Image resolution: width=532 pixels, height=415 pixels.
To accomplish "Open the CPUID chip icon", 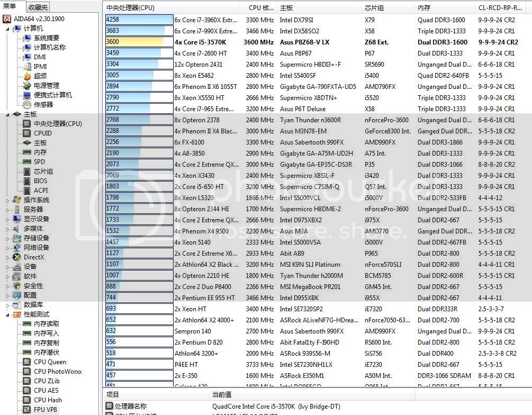I will click(x=26, y=133).
